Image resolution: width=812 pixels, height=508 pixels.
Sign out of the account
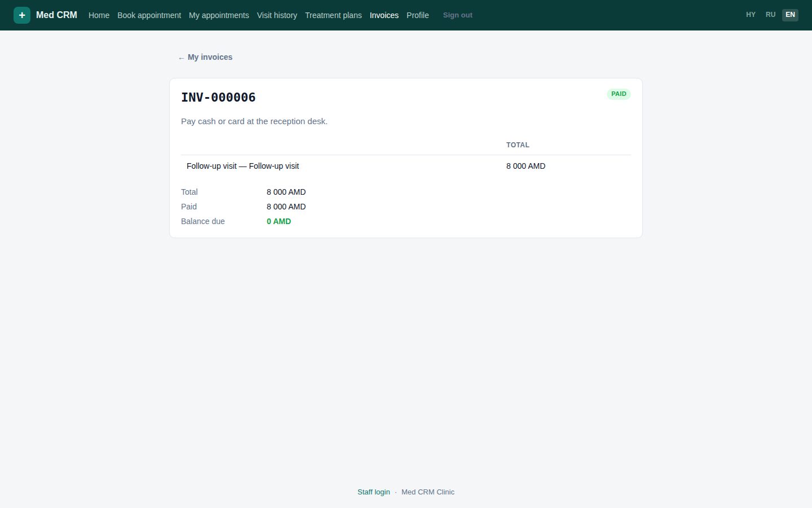[458, 15]
